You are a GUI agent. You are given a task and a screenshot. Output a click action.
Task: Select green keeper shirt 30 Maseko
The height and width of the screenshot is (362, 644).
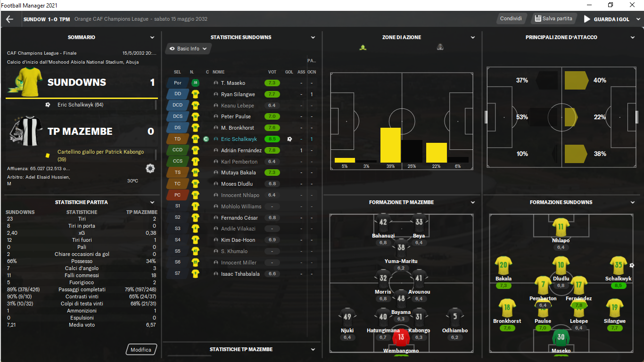point(561,337)
